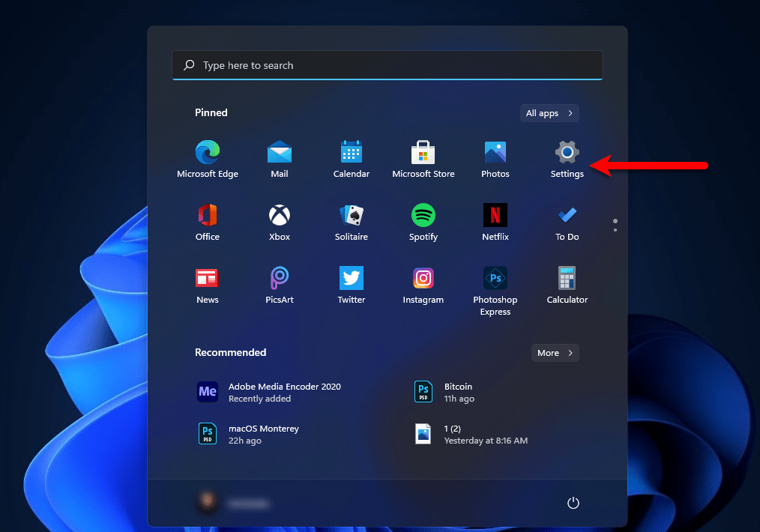This screenshot has width=760, height=532.
Task: Open Microsoft Store
Action: (423, 160)
